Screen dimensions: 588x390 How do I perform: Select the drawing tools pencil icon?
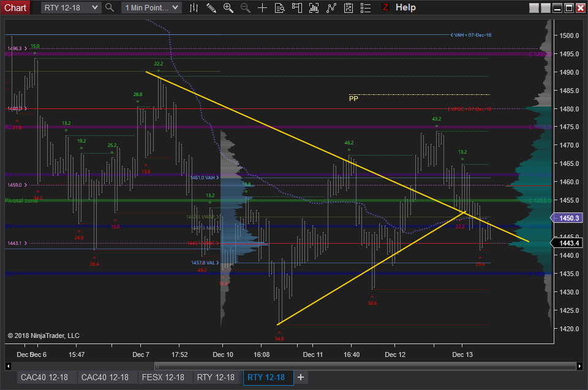point(211,7)
